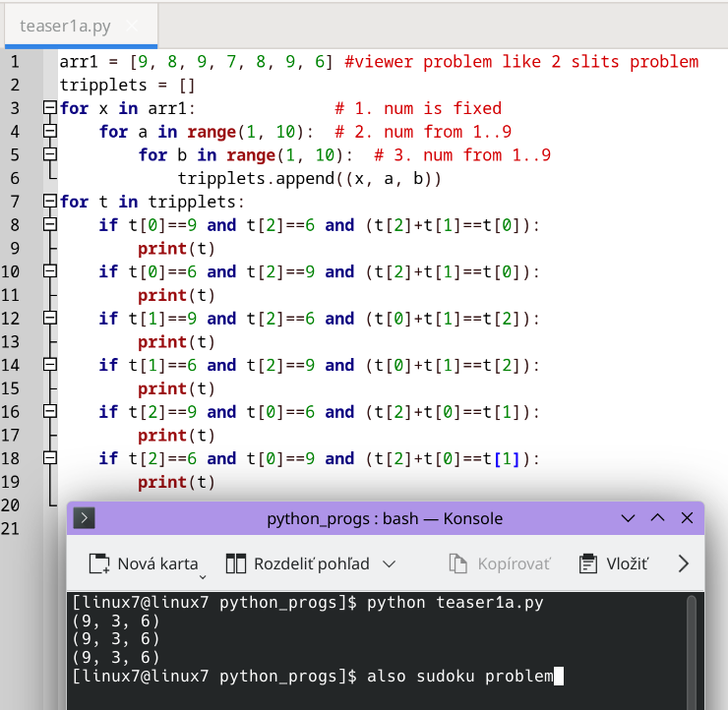The height and width of the screenshot is (710, 728).
Task: Collapse the if-block fold on line 10
Action: (x=49, y=271)
